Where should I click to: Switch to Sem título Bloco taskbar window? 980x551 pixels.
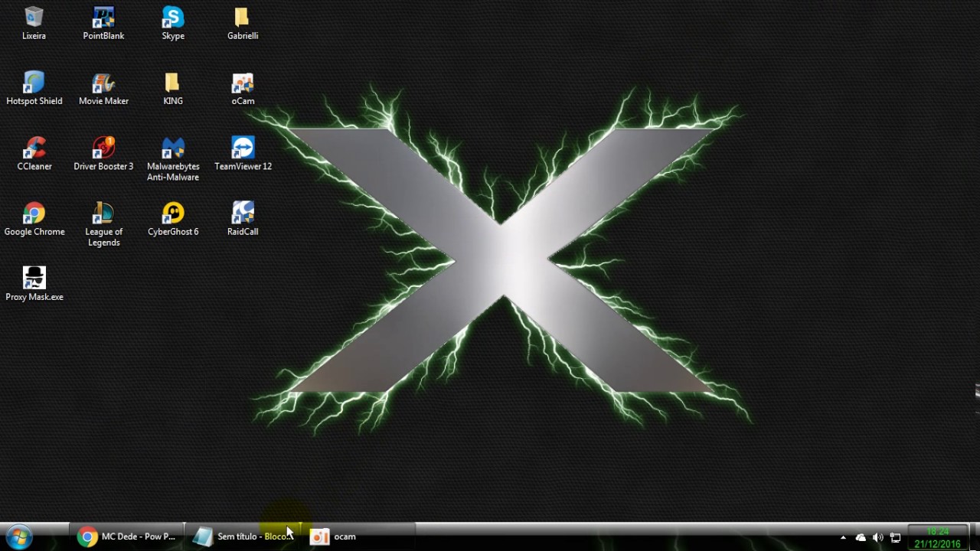[243, 536]
